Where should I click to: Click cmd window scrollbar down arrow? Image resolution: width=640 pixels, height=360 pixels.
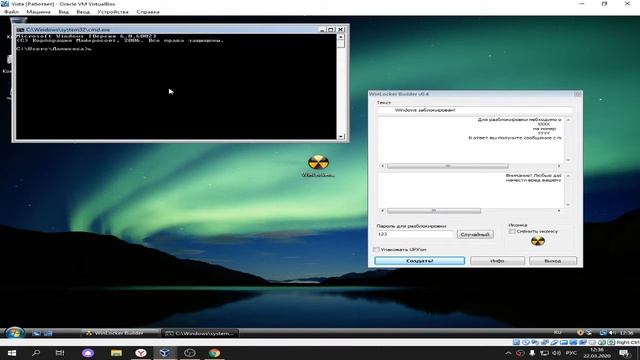(x=341, y=136)
